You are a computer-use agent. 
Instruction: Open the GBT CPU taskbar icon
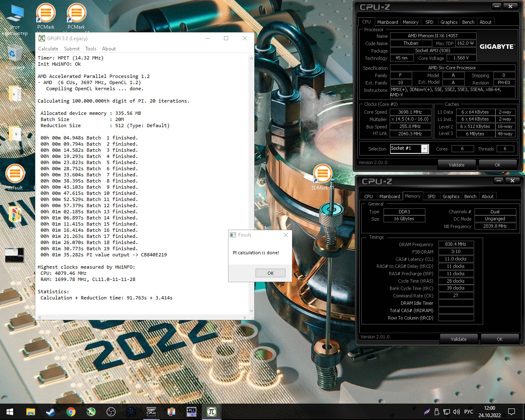pyautogui.click(x=151, y=412)
